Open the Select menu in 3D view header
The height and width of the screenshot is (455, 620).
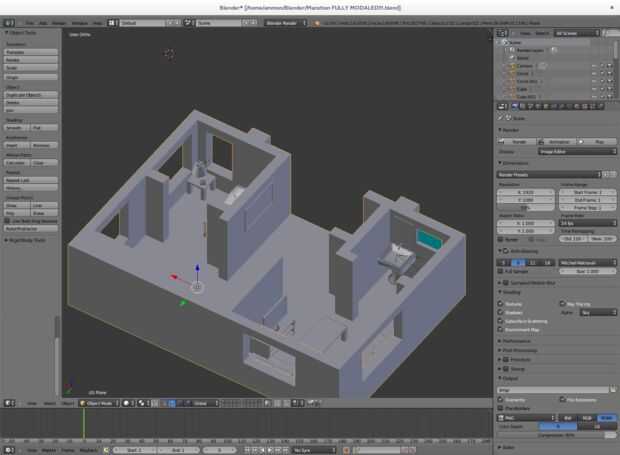(x=50, y=403)
